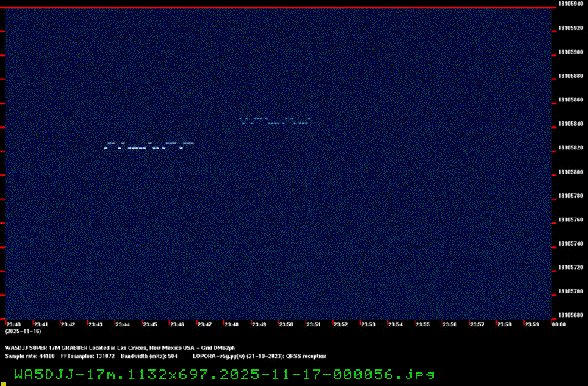Click the 23:42 time axis label
Screen dimensions: 588x386
tap(68, 324)
